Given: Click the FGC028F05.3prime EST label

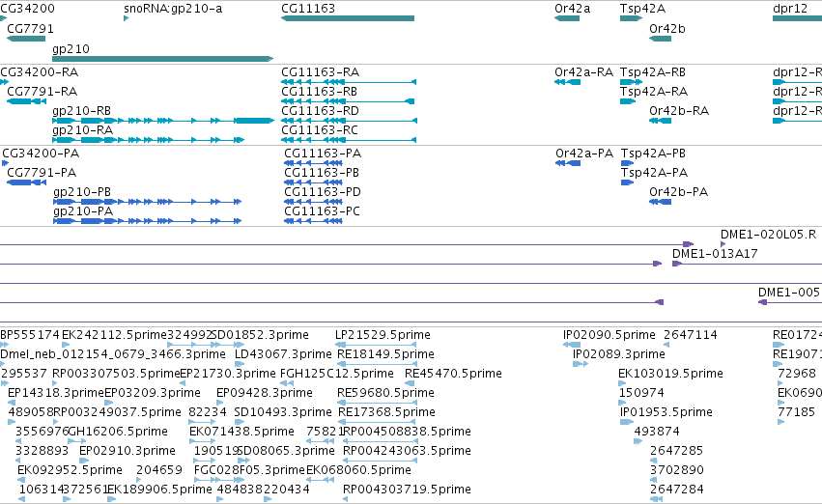Looking at the screenshot, I should 249,471.
